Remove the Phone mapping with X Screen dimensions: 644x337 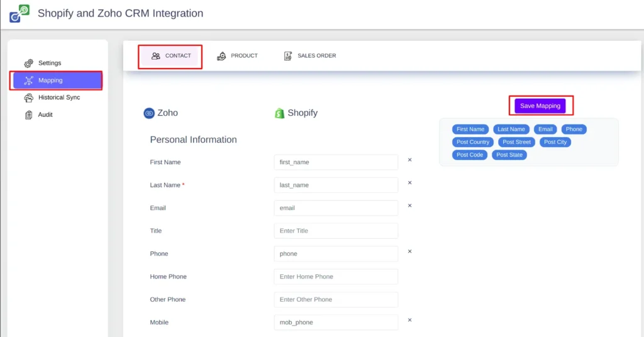coord(409,251)
